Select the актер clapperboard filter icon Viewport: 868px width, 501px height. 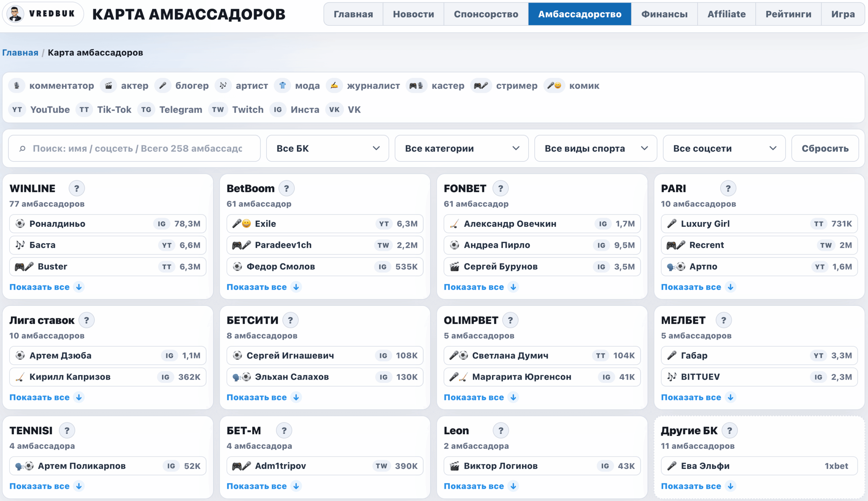click(108, 86)
